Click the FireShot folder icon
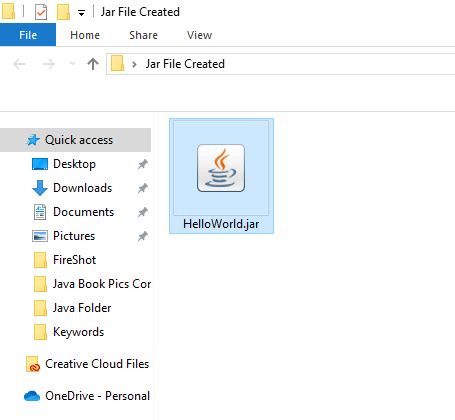Image resolution: width=455 pixels, height=420 pixels. (40, 260)
